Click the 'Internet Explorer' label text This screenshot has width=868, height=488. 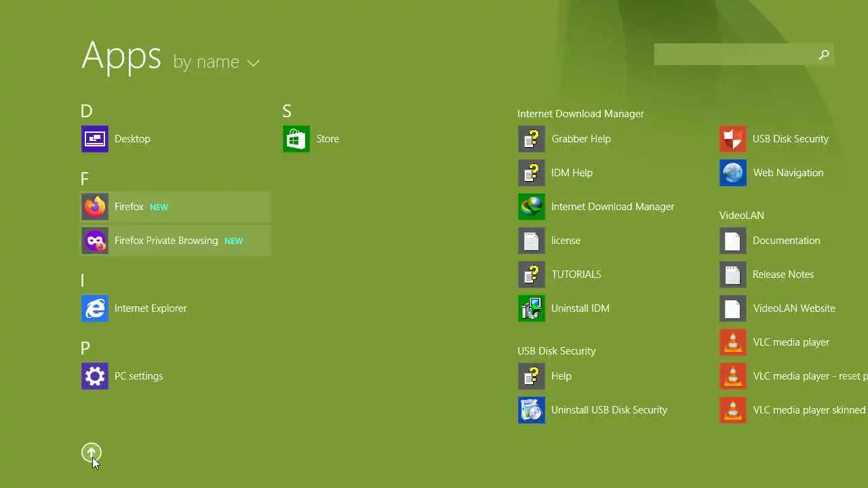(151, 308)
